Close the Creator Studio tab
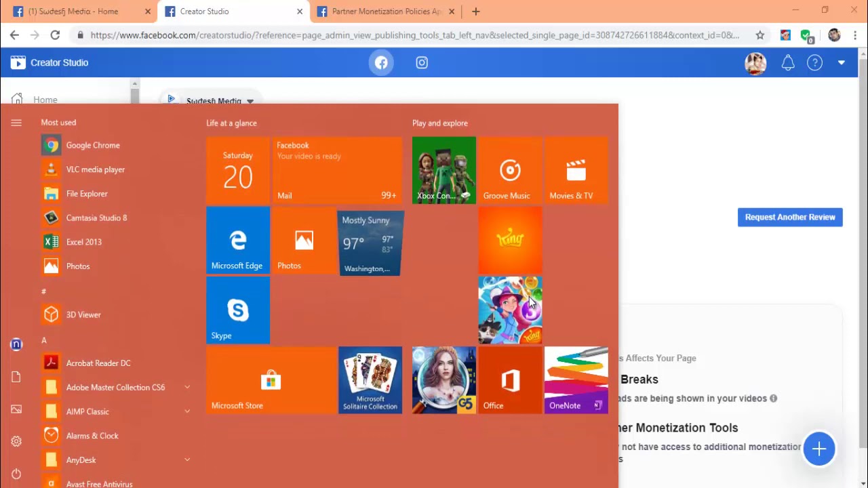 pos(300,12)
